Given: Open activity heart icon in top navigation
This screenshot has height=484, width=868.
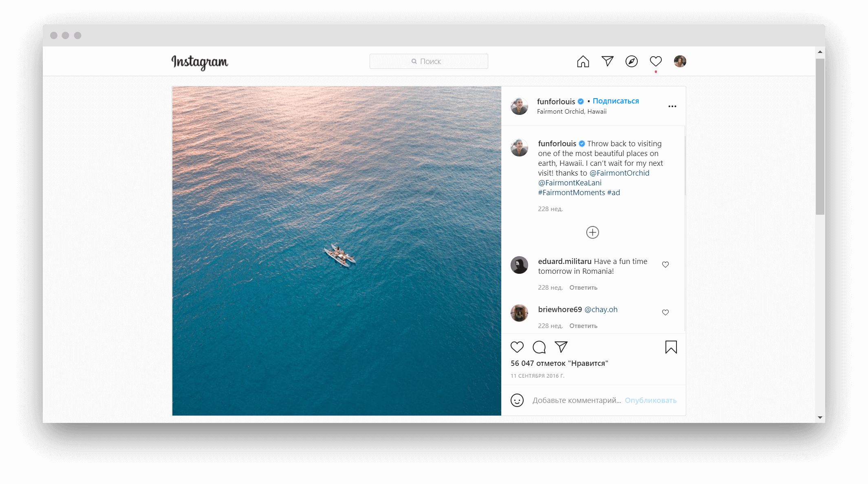Looking at the screenshot, I should [x=655, y=62].
